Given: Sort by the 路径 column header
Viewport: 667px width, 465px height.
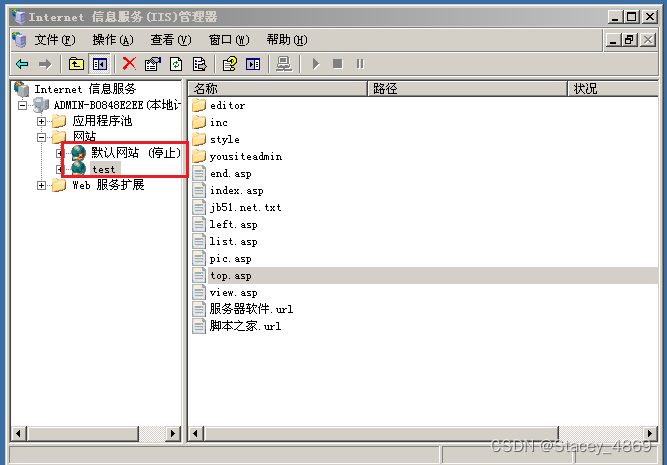Looking at the screenshot, I should [467, 89].
